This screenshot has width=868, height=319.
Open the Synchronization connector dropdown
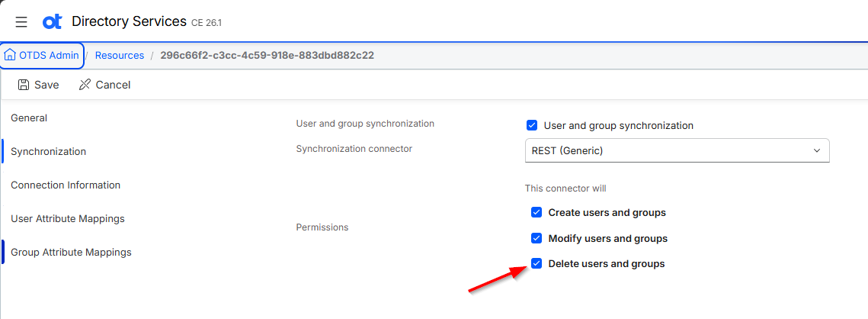pyautogui.click(x=677, y=150)
